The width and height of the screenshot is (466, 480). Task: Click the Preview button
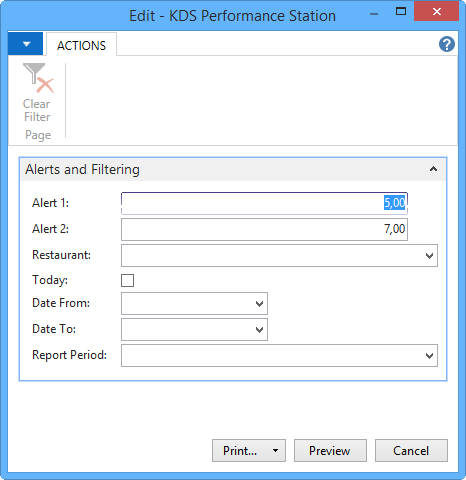tap(330, 451)
